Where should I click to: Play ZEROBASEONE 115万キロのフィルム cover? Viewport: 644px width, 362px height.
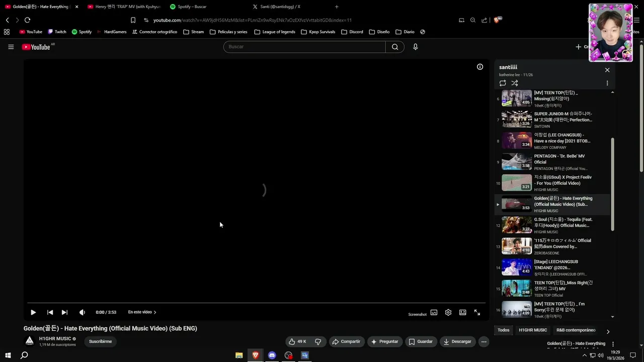[552, 246]
